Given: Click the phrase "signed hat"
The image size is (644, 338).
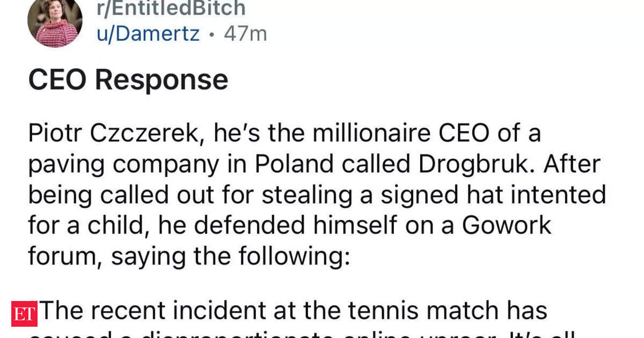Looking at the screenshot, I should (x=418, y=195).
